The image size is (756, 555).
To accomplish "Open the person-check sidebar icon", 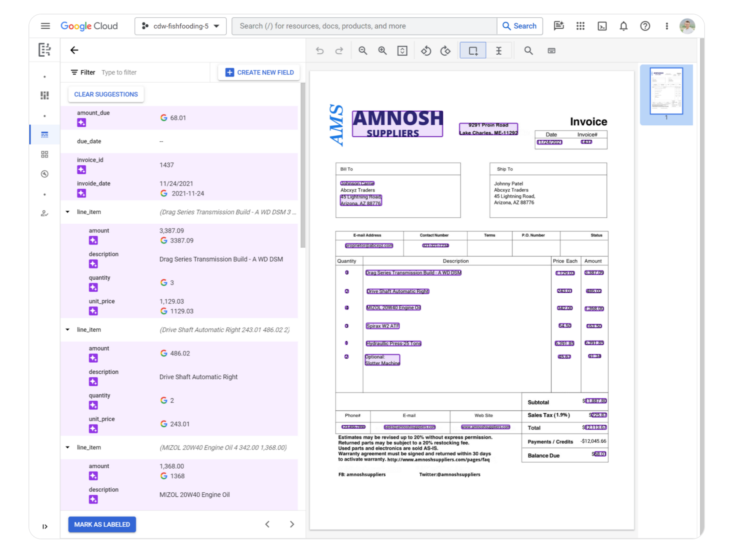I will [45, 213].
